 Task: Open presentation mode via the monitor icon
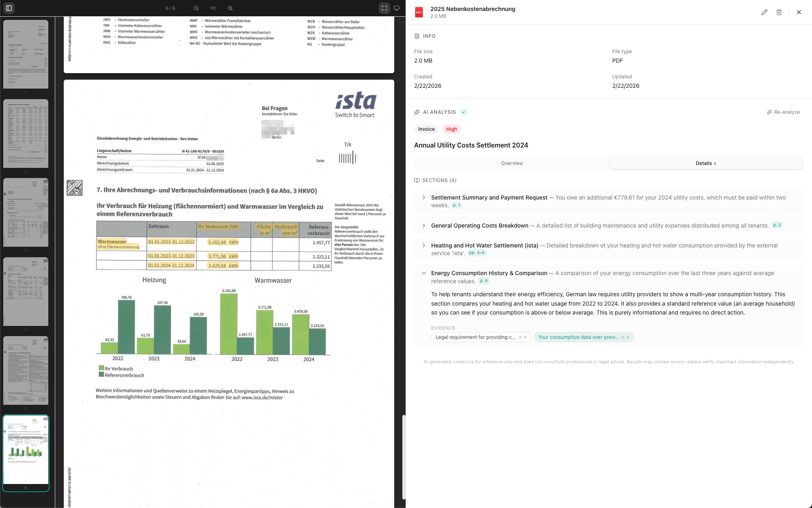tap(397, 8)
